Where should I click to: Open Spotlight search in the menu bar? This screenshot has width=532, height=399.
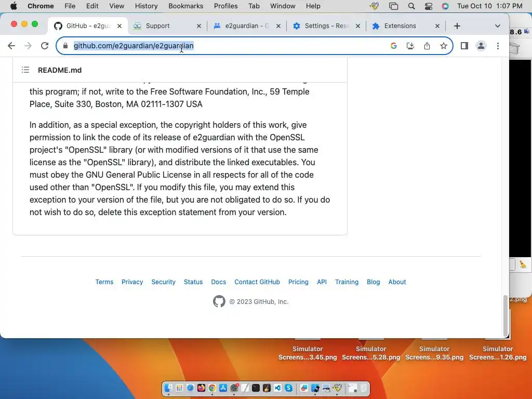pos(411,6)
